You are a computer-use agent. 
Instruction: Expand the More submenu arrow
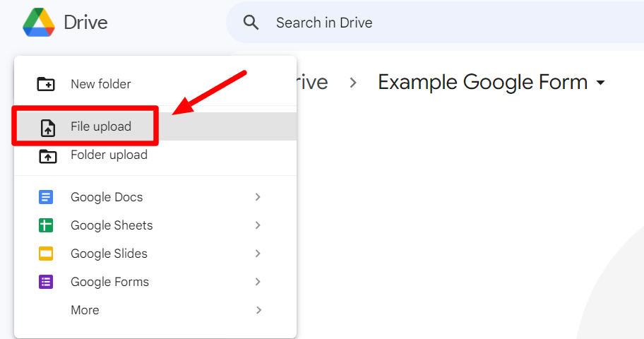coord(258,310)
